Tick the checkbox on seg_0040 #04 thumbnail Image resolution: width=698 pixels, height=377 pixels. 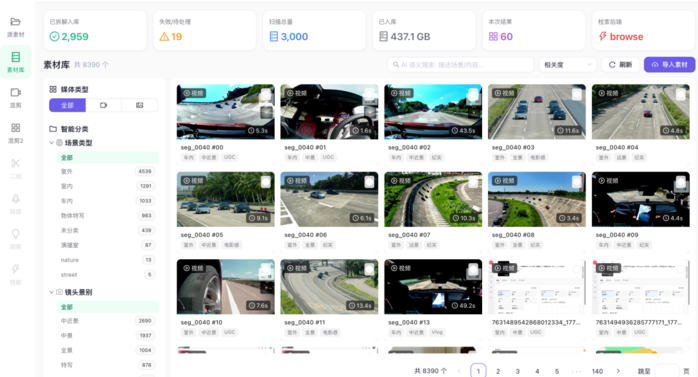[681, 94]
